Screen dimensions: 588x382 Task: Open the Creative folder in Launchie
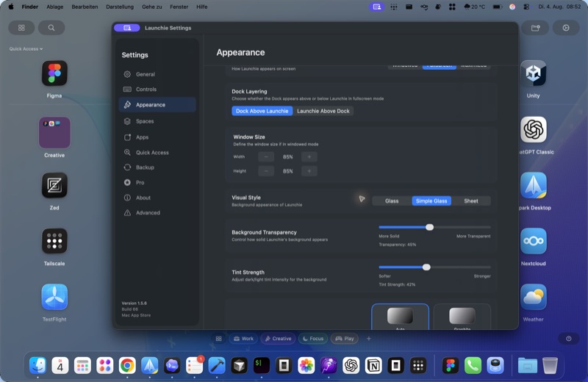point(54,133)
